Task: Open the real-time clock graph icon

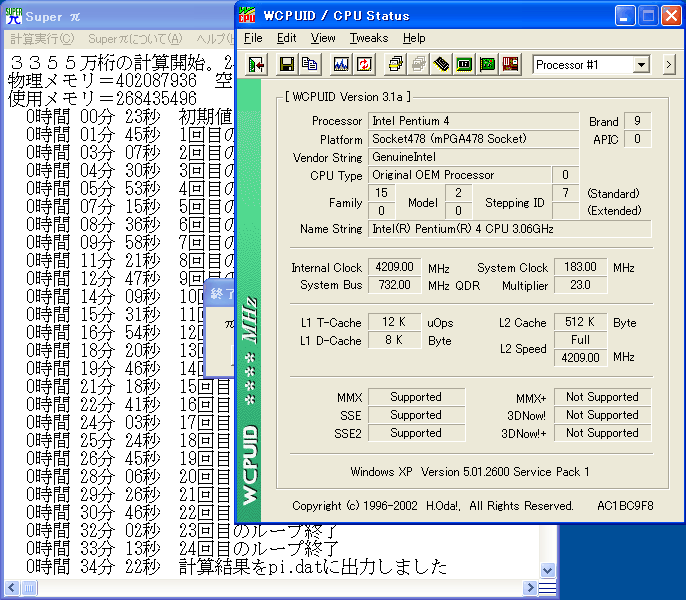Action: 341,65
